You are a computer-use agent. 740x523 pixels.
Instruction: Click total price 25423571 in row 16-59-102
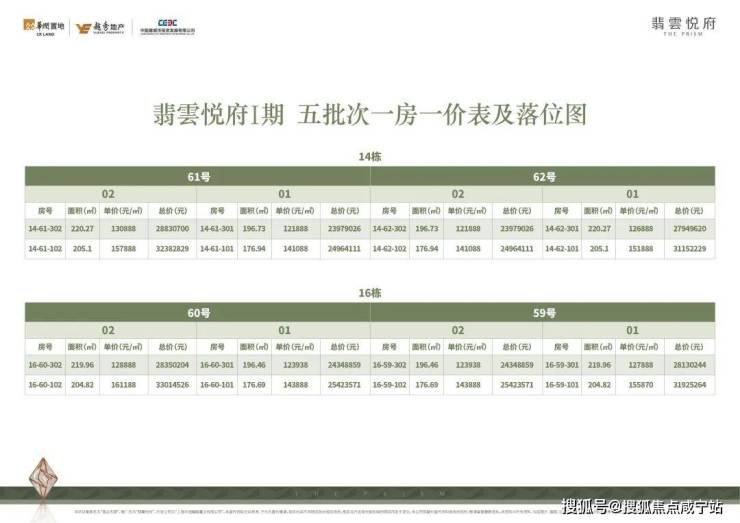click(517, 385)
